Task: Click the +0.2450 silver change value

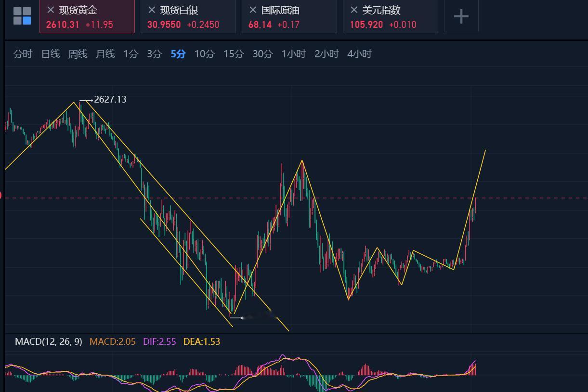Action: (x=203, y=25)
